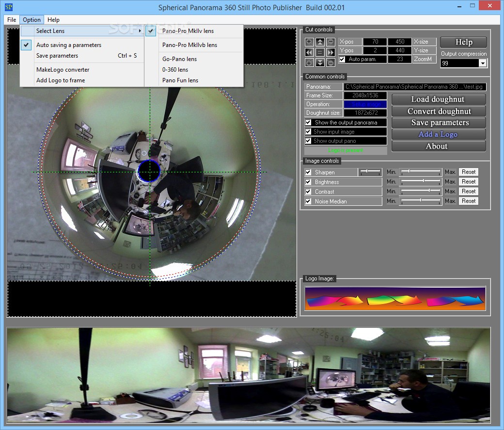The image size is (504, 430).
Task: Click the black center circle in doughnut image
Action: point(149,171)
